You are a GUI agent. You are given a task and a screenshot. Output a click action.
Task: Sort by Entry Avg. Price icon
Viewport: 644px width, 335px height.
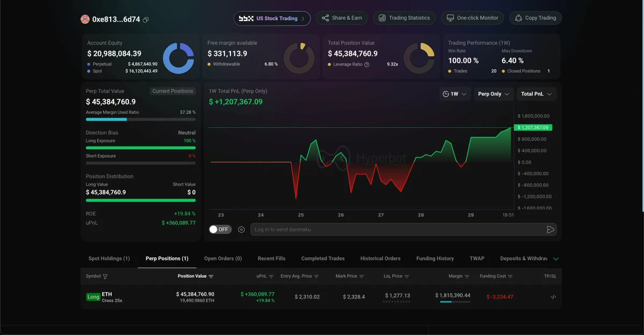tap(316, 276)
